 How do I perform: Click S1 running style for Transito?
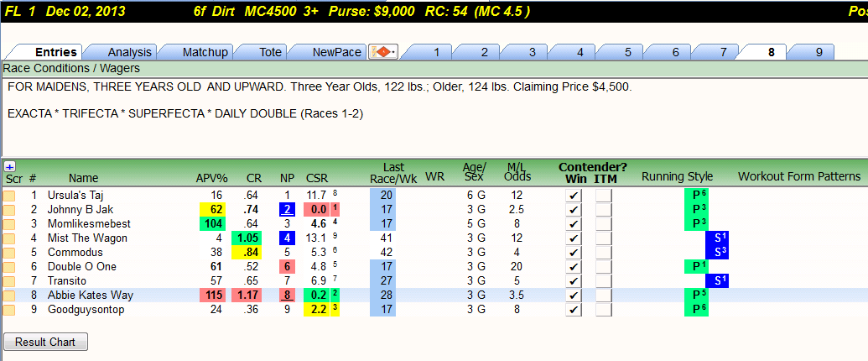716,281
